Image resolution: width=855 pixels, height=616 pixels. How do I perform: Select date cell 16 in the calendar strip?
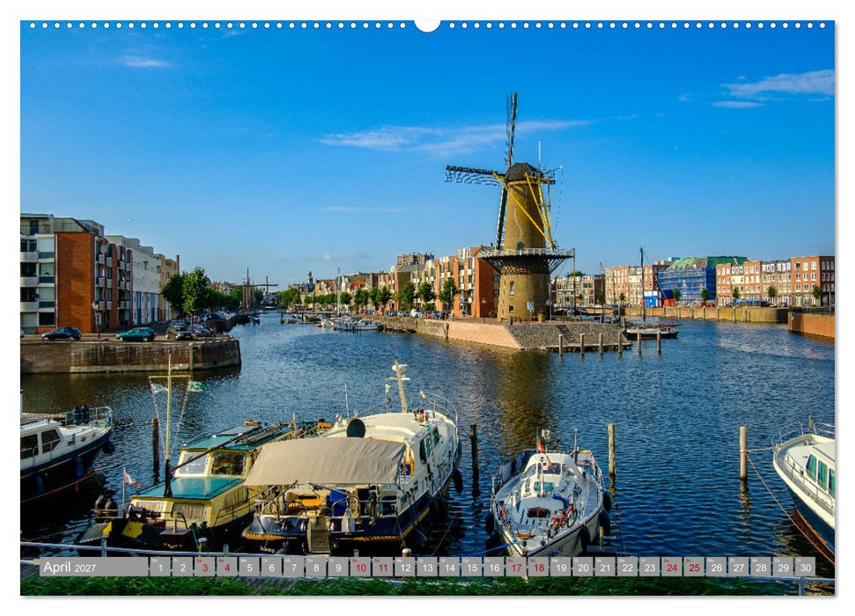(494, 567)
